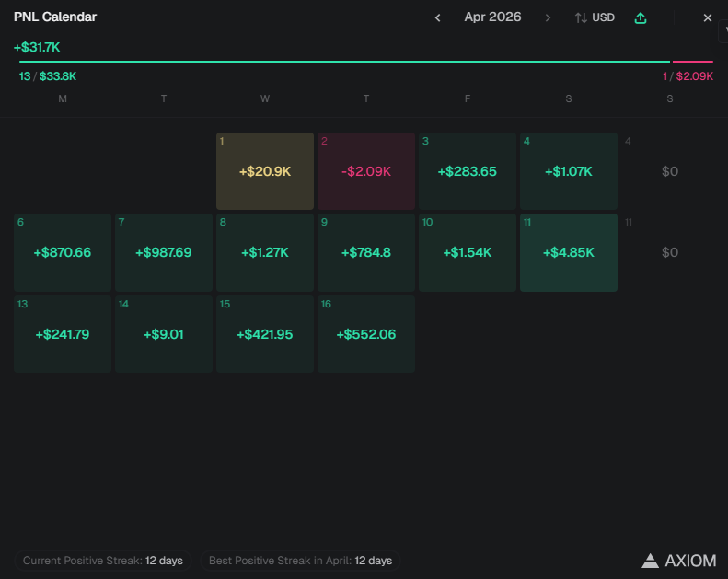The image size is (728, 579).
Task: Open the Apr 2026 month label
Action: 492,17
